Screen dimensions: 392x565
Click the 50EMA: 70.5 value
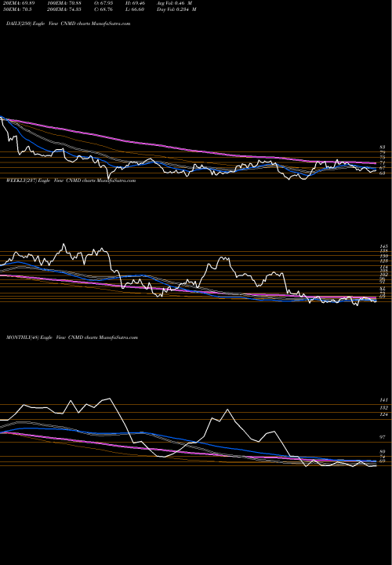(x=16, y=9)
